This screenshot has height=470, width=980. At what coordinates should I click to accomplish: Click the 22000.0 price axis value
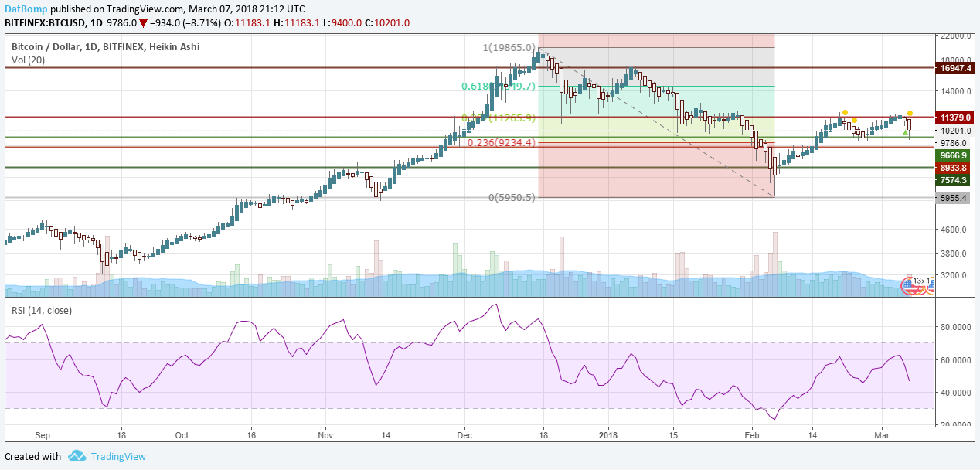click(x=955, y=36)
